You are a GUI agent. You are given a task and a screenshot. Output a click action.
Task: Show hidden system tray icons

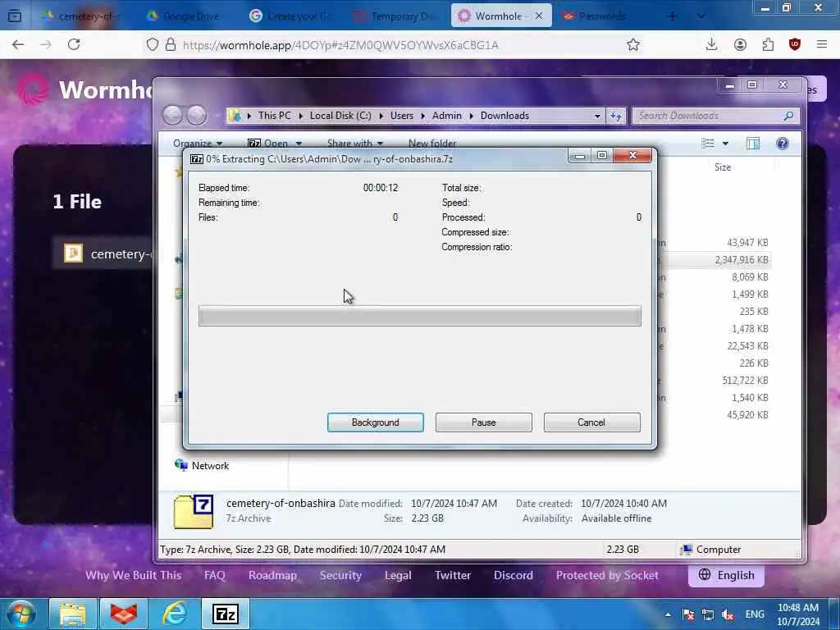coord(668,614)
